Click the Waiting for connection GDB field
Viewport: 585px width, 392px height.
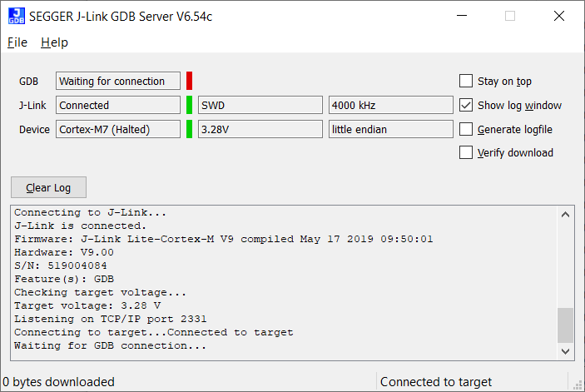117,82
